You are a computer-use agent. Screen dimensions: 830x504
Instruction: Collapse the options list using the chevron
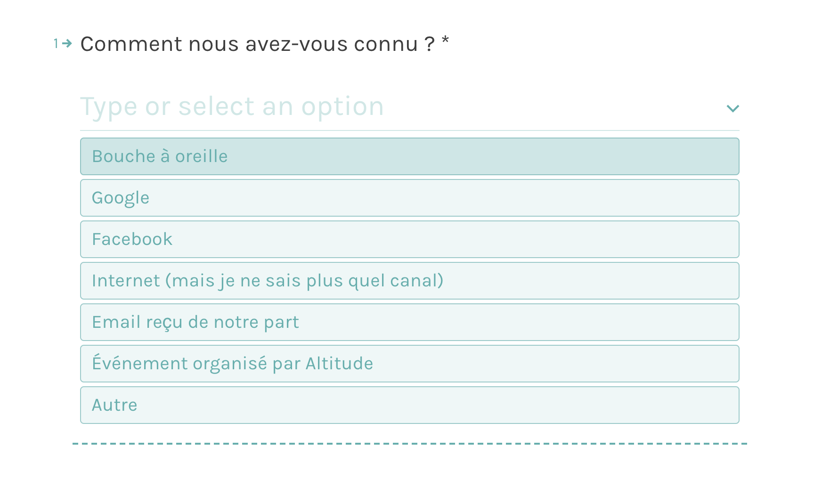pos(732,109)
